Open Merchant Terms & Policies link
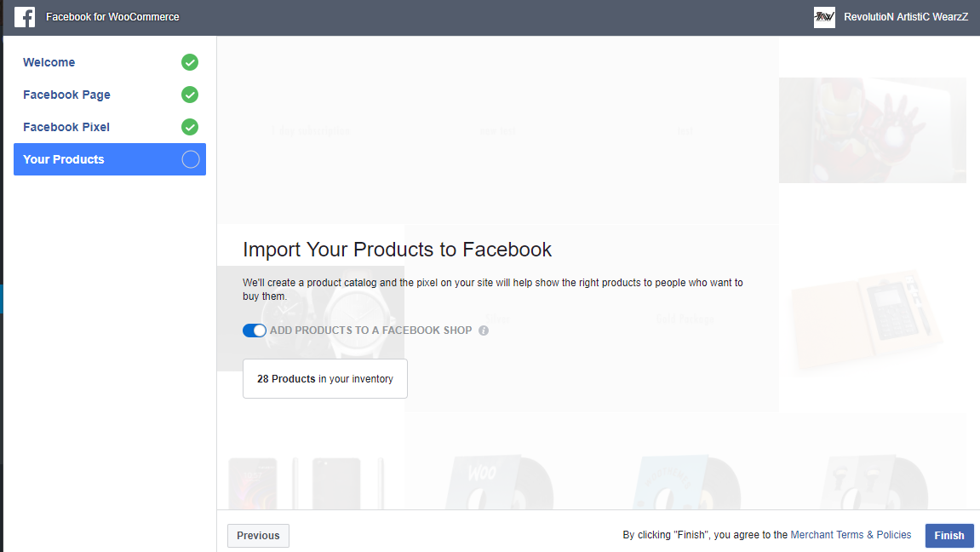 (x=851, y=535)
